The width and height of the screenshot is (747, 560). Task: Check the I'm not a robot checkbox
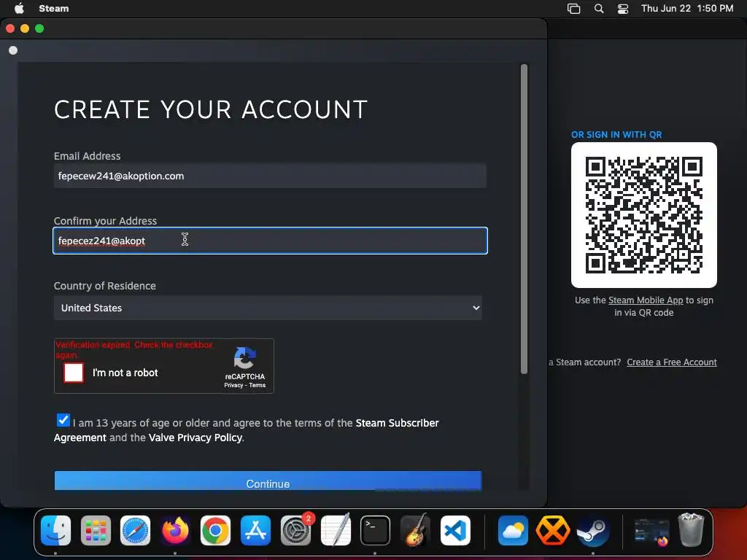pyautogui.click(x=74, y=373)
